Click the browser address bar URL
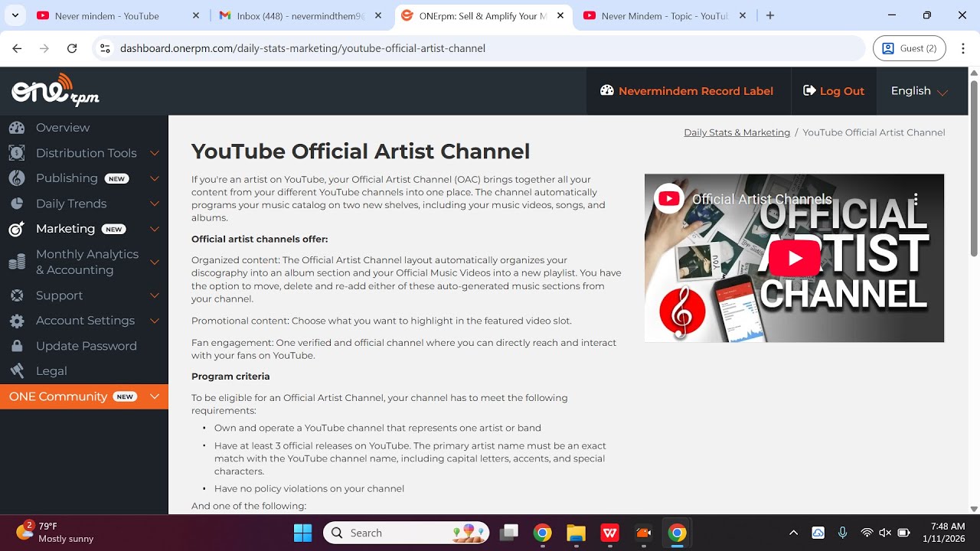 pyautogui.click(x=302, y=48)
